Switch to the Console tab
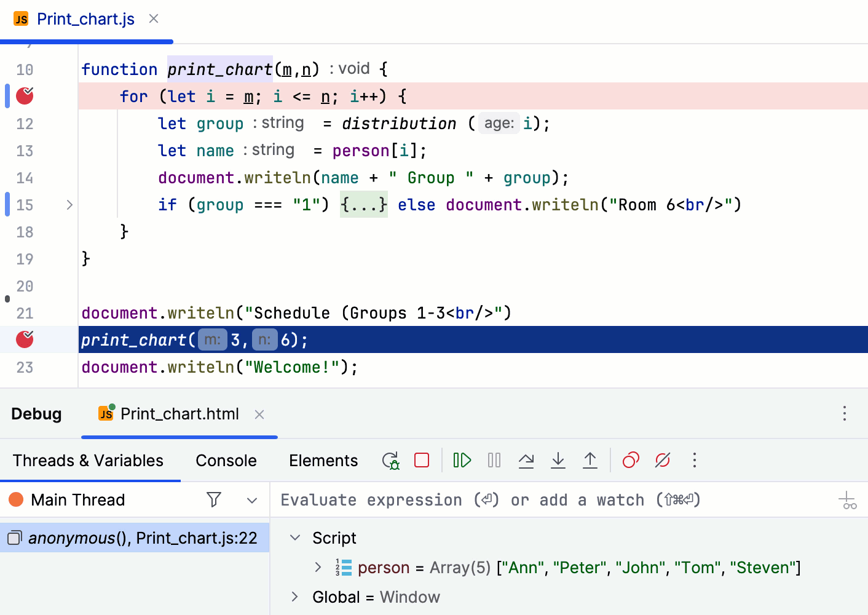 (226, 460)
